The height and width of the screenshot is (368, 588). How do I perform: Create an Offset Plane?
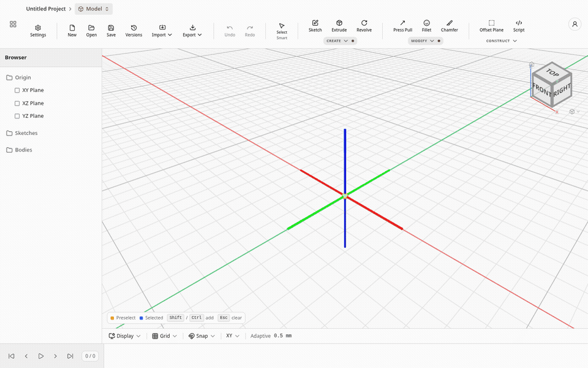[491, 26]
